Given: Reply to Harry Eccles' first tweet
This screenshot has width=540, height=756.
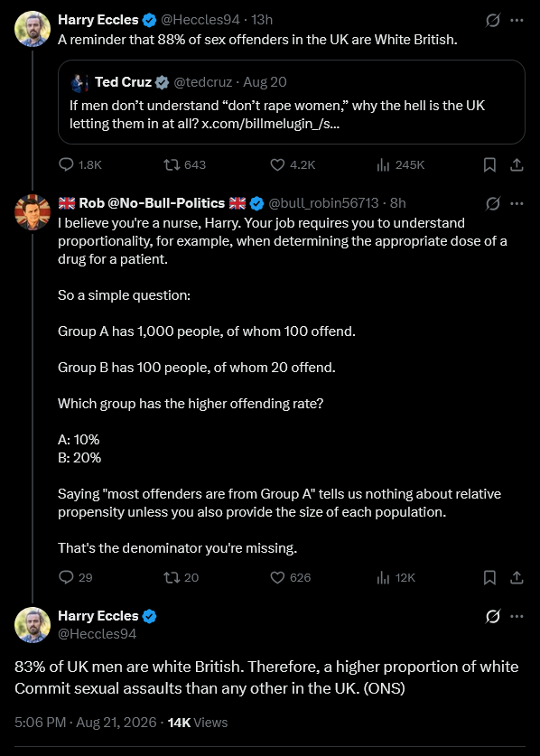Looking at the screenshot, I should [x=80, y=165].
